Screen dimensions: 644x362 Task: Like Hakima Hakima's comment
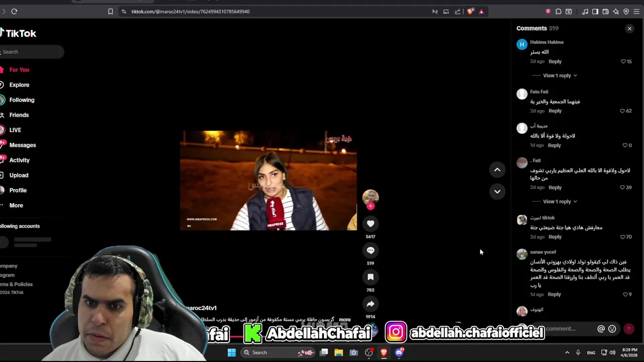623,61
